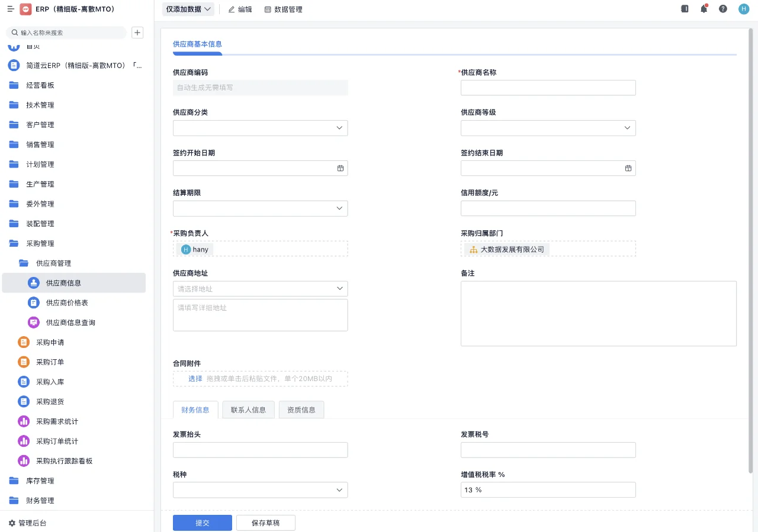Screen dimensions: 758x532
Task: Click the user avatar in the top right
Action: coord(744,9)
